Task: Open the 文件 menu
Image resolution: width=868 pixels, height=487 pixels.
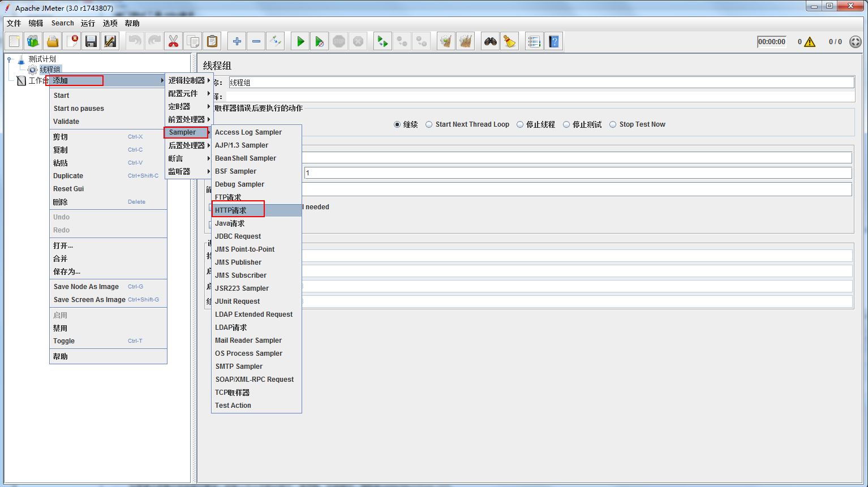Action: 14,23
